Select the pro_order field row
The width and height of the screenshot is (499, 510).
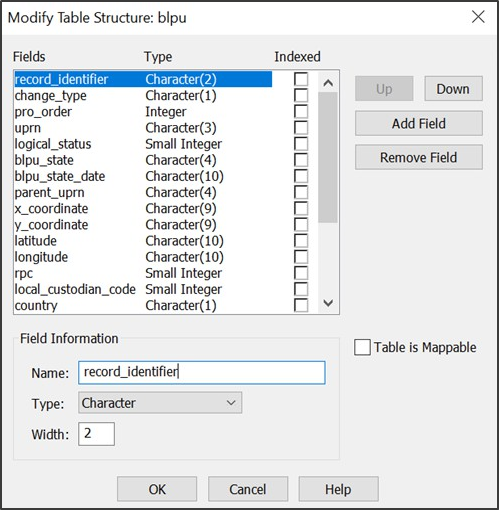pyautogui.click(x=143, y=112)
